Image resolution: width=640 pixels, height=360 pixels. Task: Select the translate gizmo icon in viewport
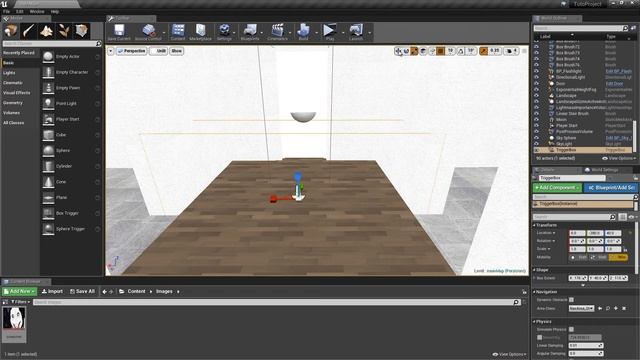(398, 51)
